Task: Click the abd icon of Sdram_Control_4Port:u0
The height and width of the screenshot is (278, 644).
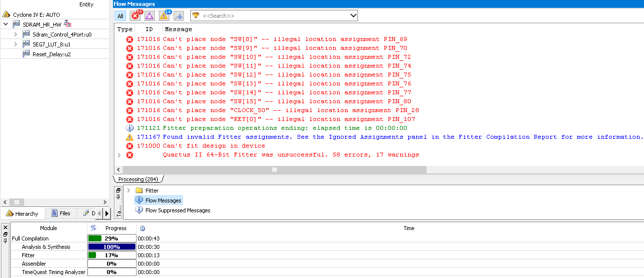Action: coord(27,34)
